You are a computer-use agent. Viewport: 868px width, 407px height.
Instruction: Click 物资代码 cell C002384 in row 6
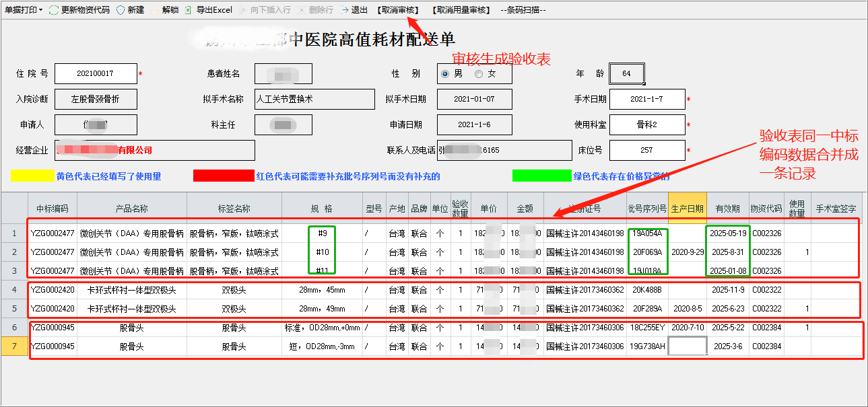(766, 328)
